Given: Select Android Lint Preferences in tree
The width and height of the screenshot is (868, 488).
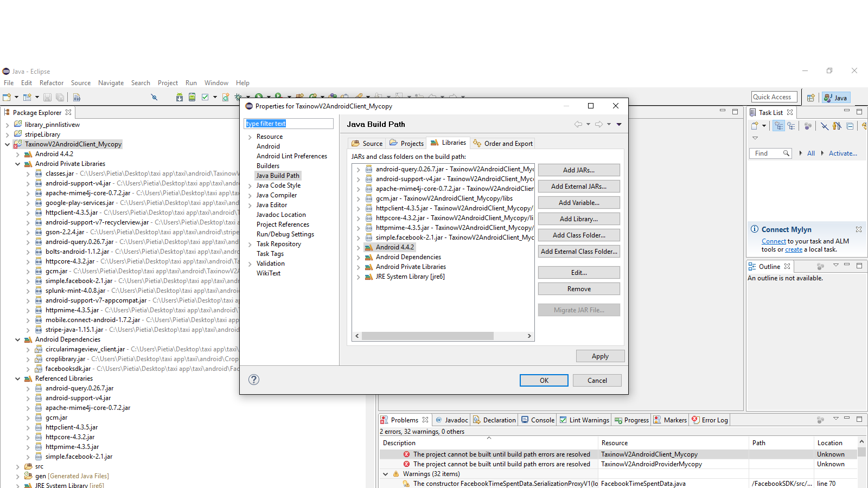Looking at the screenshot, I should pyautogui.click(x=292, y=156).
